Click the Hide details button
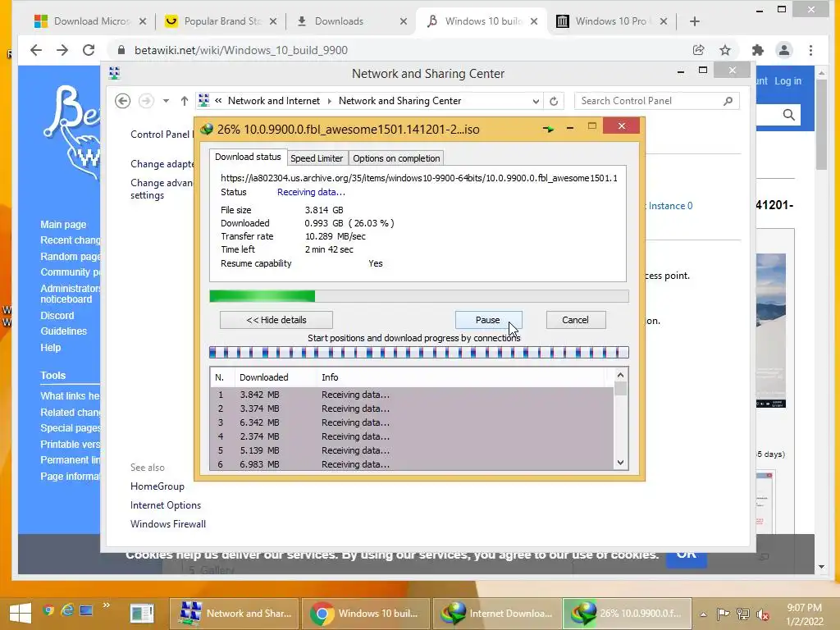Image resolution: width=840 pixels, height=630 pixels. tap(276, 320)
